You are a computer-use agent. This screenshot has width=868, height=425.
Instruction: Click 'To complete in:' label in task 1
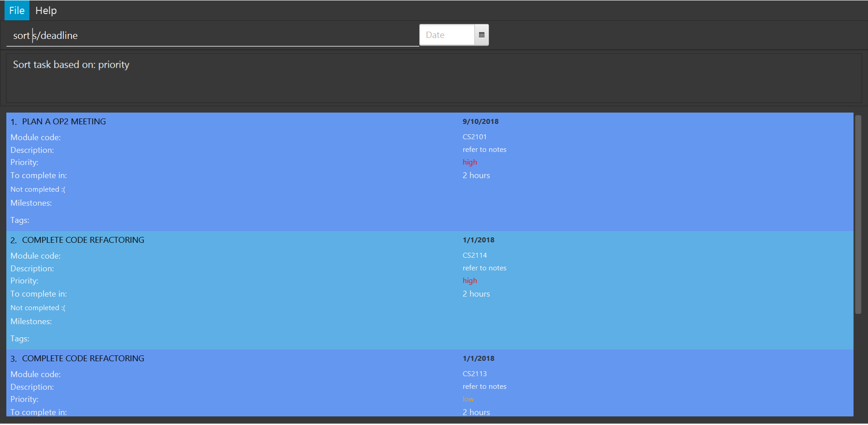pos(38,175)
